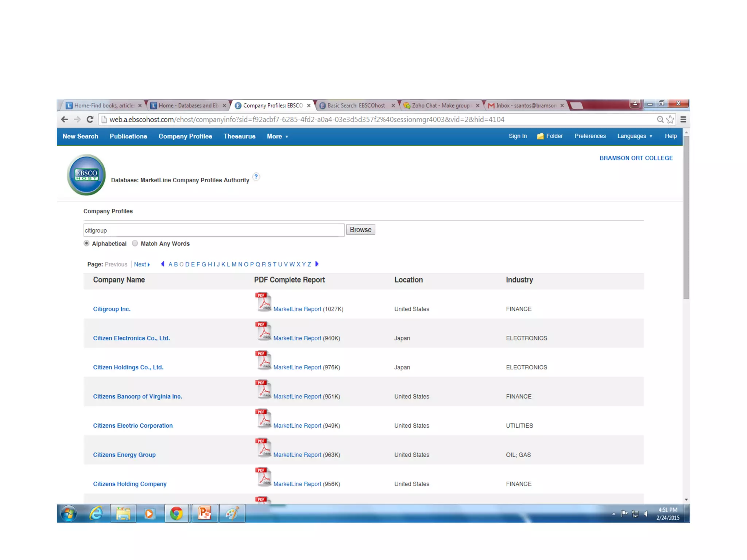The width and height of the screenshot is (747, 560).
Task: Open the Citizen Electronics PDF icon
Action: 263,331
